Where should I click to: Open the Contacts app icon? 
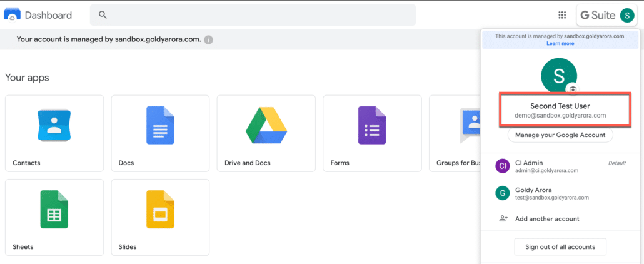54,126
